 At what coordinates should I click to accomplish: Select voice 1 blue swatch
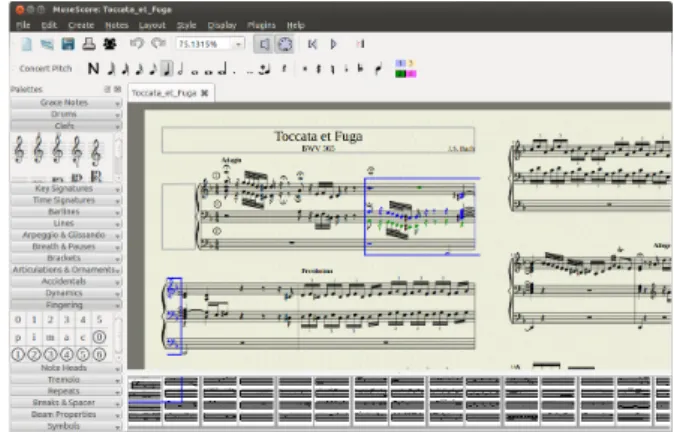tap(400, 64)
